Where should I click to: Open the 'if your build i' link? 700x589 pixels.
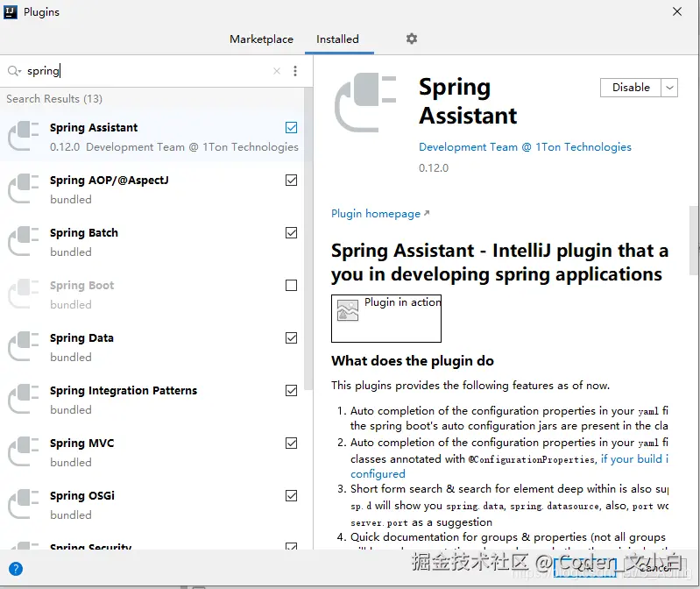(x=634, y=458)
